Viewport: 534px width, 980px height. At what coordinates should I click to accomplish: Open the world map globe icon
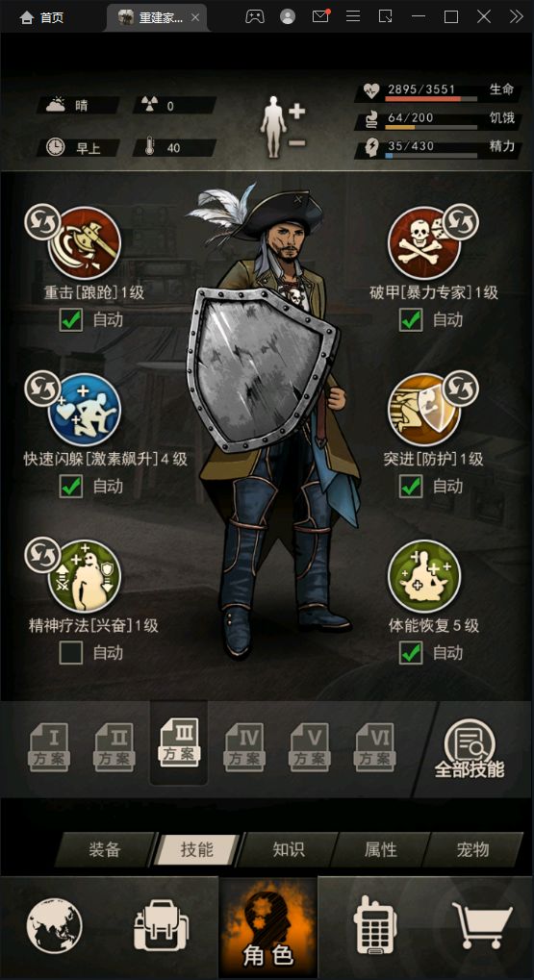point(55,927)
